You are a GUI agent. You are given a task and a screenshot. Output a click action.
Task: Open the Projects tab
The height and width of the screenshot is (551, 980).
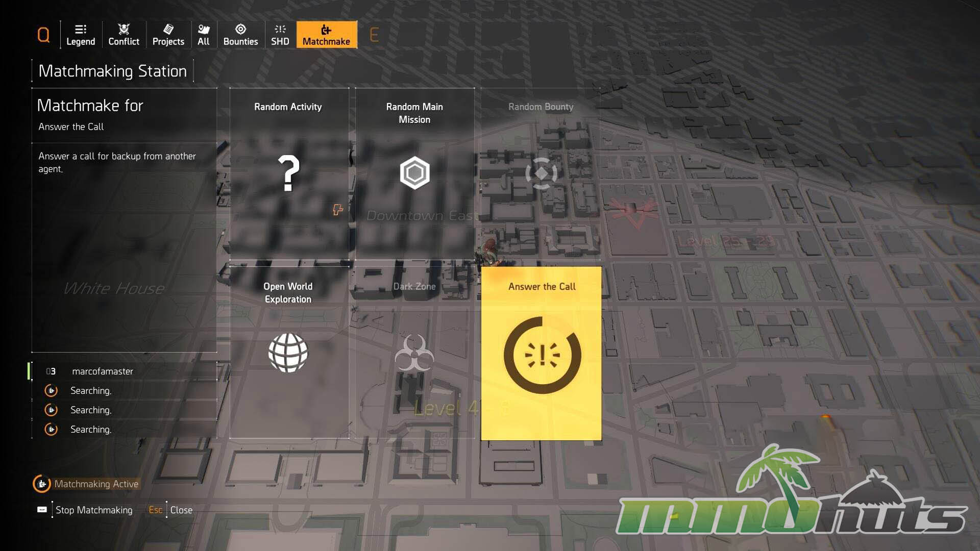click(x=168, y=35)
